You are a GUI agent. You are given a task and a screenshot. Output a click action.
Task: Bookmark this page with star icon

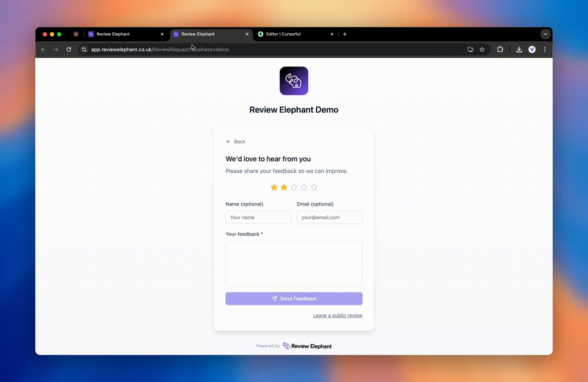pyautogui.click(x=482, y=50)
